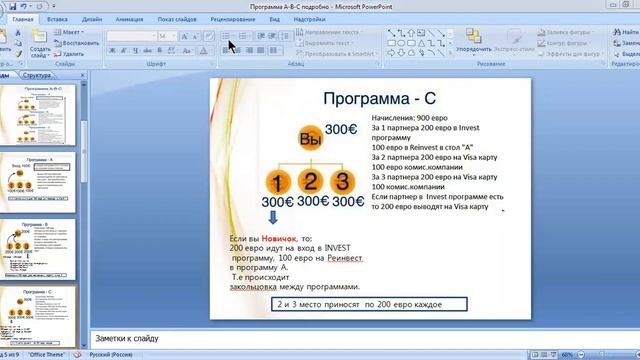Toggle italic (К) formatting
This screenshot has height=360, width=640.
tap(124, 51)
